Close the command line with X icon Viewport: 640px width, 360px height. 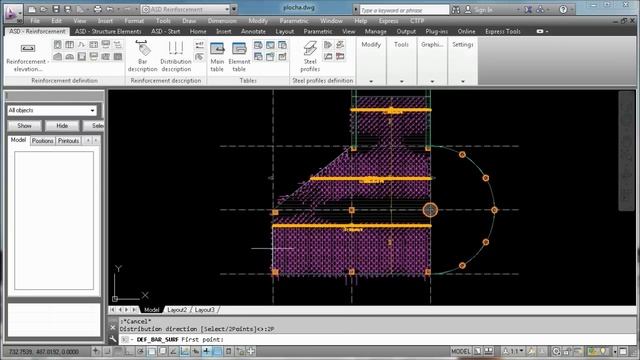[113, 327]
